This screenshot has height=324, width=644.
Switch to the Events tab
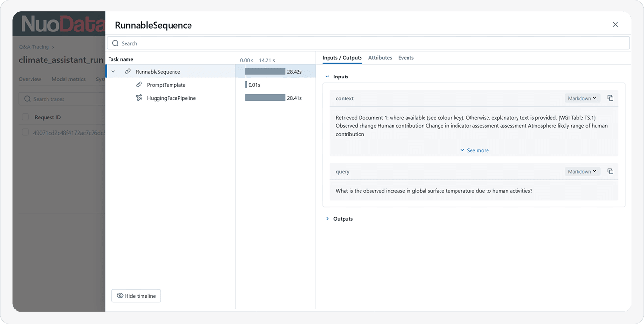pos(406,58)
